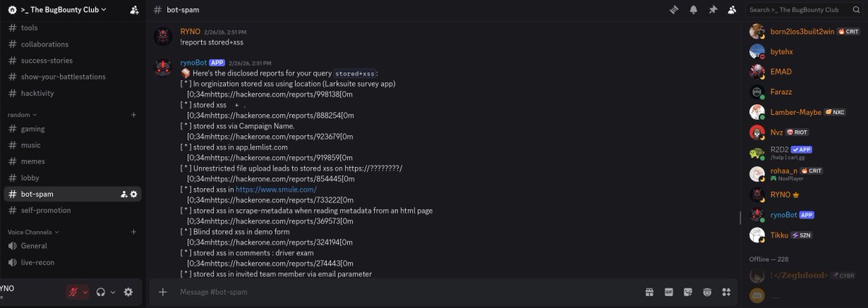
Task: Open own user panel RYNO at bottom-left
Action: tap(29, 292)
